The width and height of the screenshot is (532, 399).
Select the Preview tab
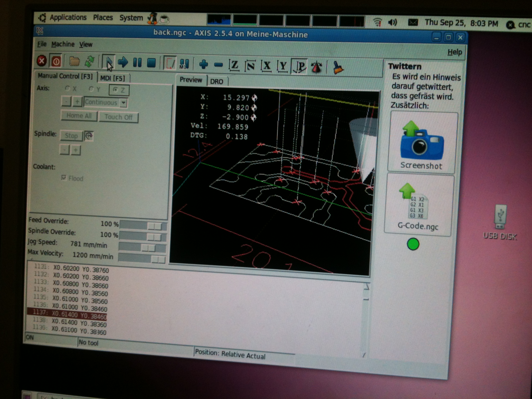pos(191,80)
